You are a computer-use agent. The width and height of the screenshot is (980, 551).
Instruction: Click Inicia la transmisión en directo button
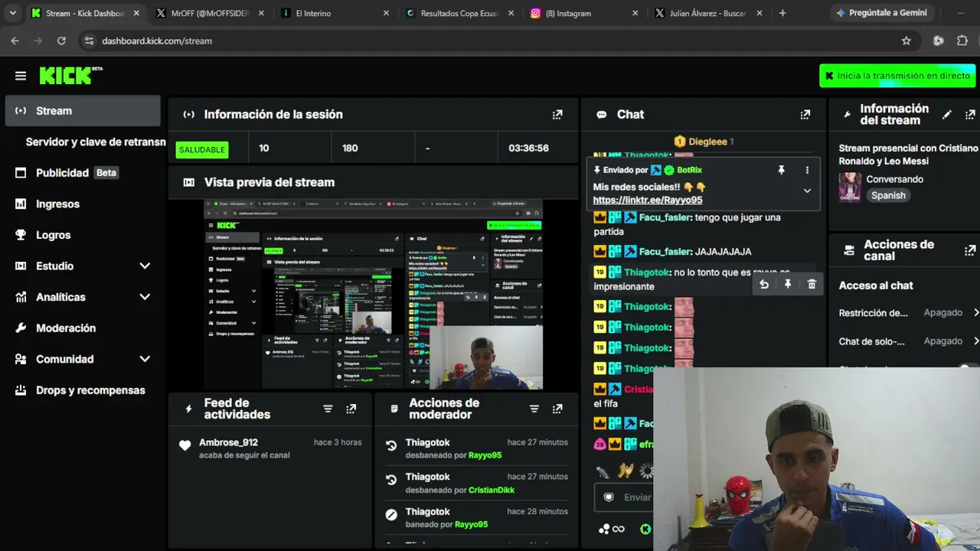[897, 76]
